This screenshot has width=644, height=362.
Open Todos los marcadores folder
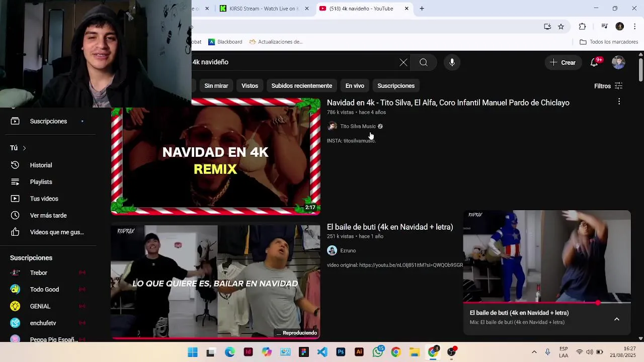609,42
